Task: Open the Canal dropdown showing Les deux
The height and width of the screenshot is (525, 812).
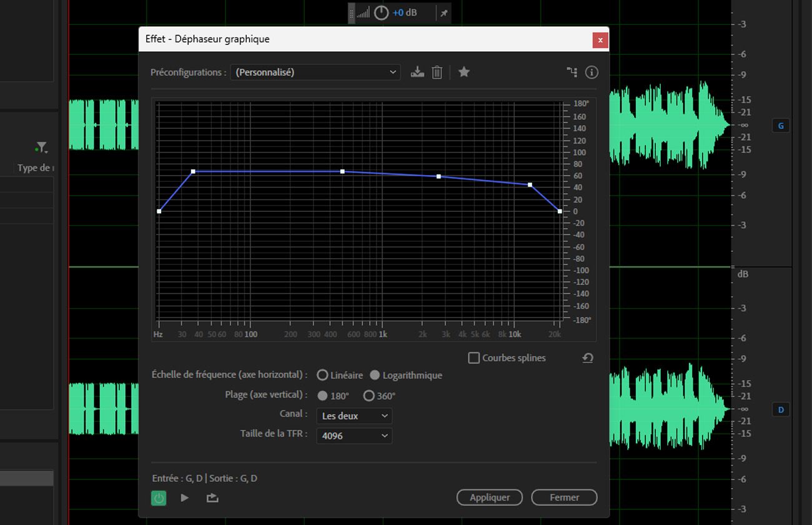Action: [x=354, y=416]
